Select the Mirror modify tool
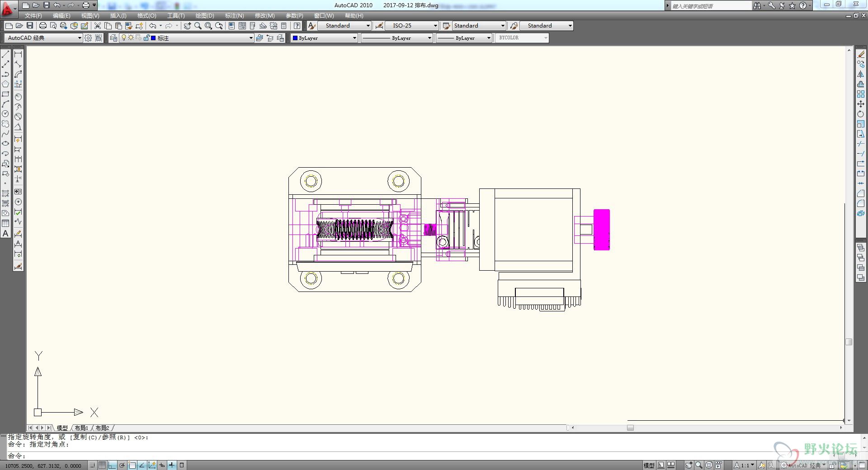The height and width of the screenshot is (470, 868). coord(861,74)
